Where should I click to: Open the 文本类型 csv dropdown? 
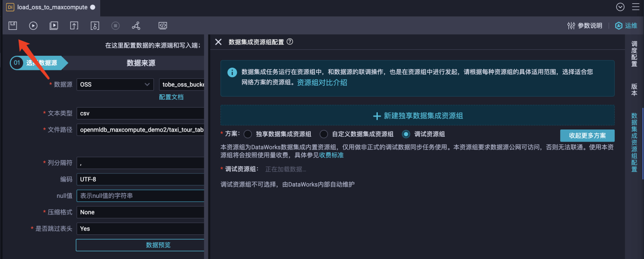pyautogui.click(x=140, y=113)
